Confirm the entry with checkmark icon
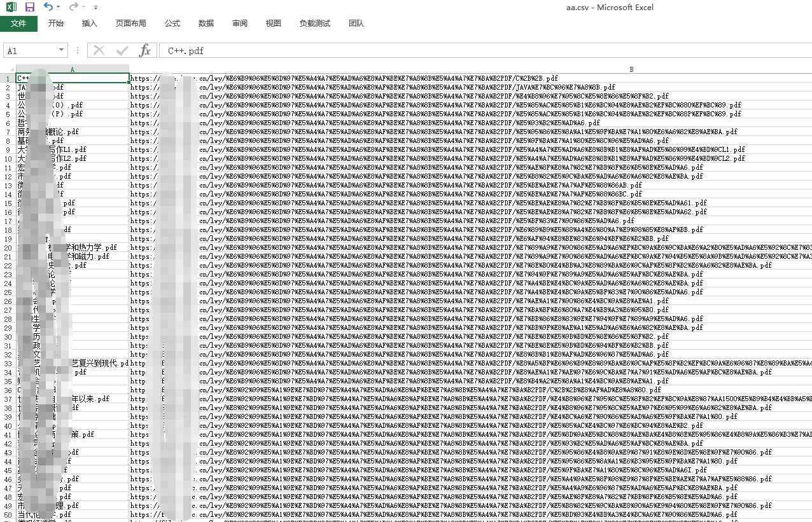This screenshot has width=812, height=522. (122, 51)
